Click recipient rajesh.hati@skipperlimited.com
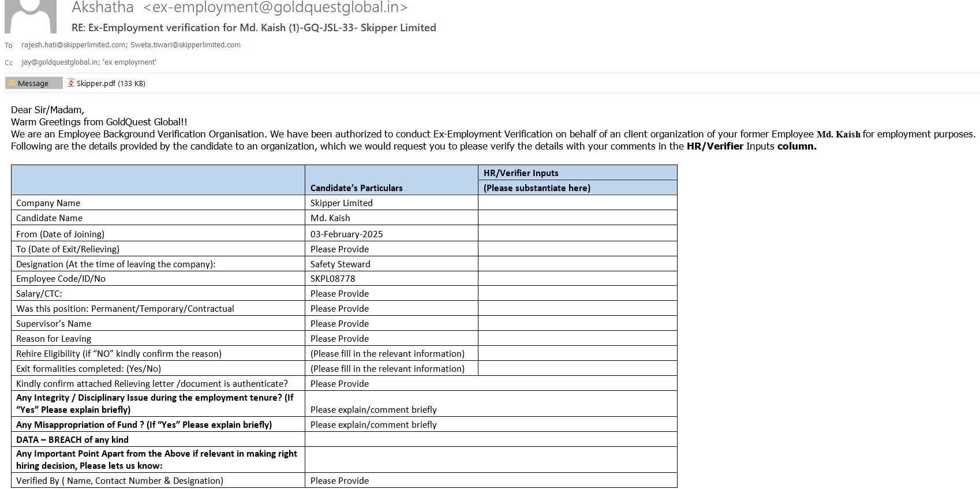980x489 pixels. pos(74,45)
